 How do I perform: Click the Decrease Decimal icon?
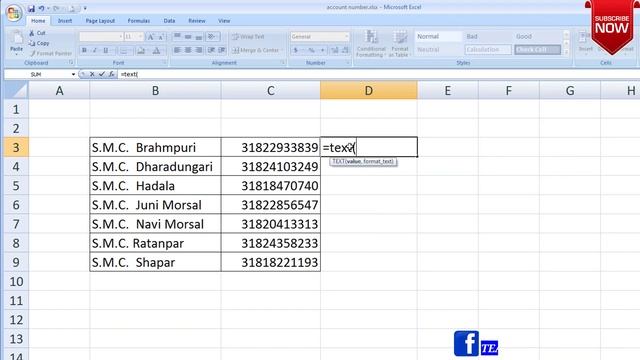click(345, 50)
